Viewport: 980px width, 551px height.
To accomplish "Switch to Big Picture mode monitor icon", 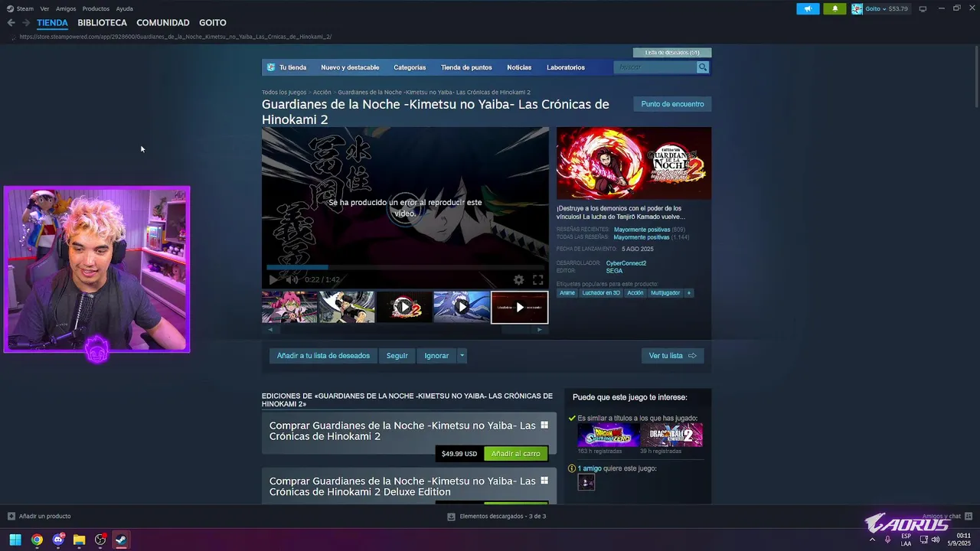I will (x=923, y=9).
